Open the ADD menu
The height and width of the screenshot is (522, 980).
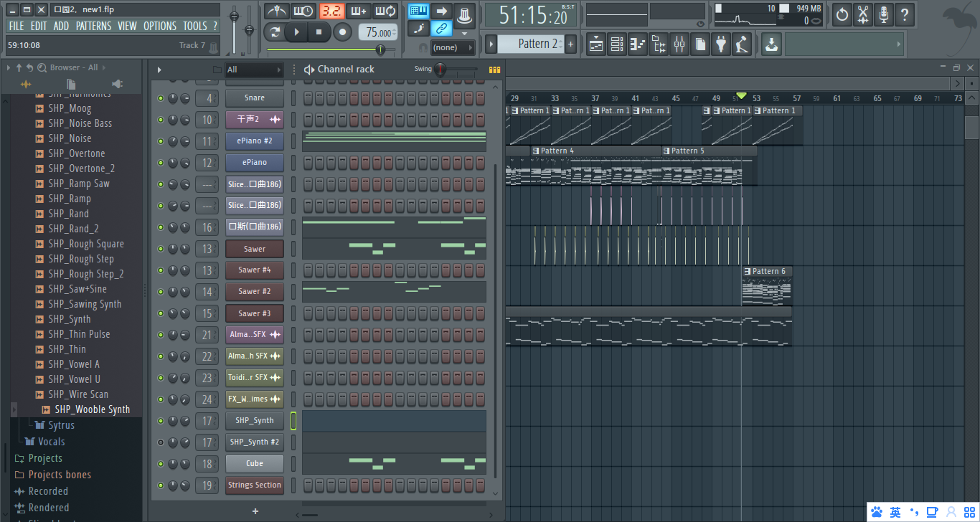[x=61, y=26]
